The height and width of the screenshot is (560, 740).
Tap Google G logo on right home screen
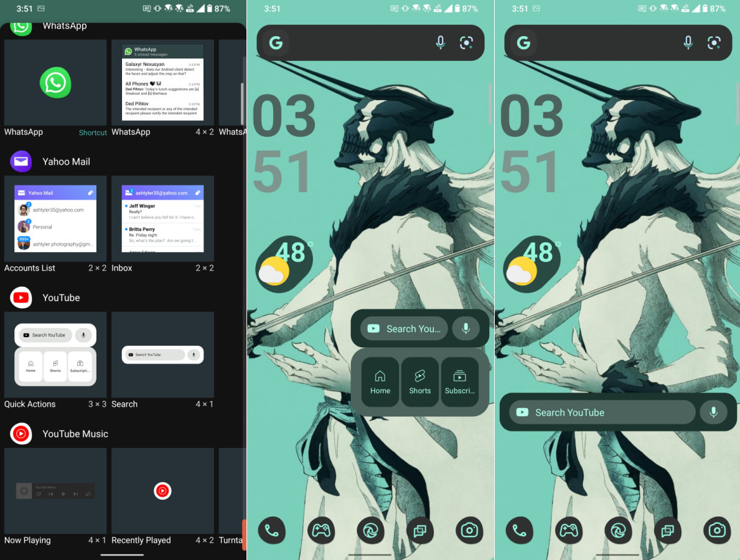click(x=524, y=43)
